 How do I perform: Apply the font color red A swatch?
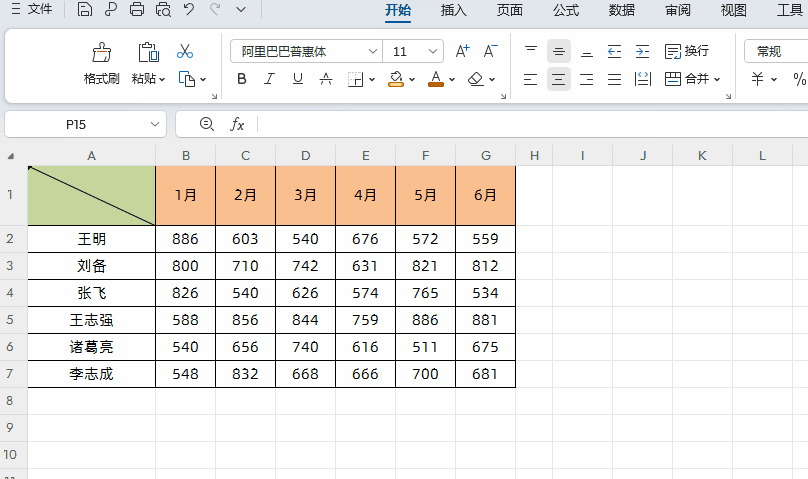[435, 79]
